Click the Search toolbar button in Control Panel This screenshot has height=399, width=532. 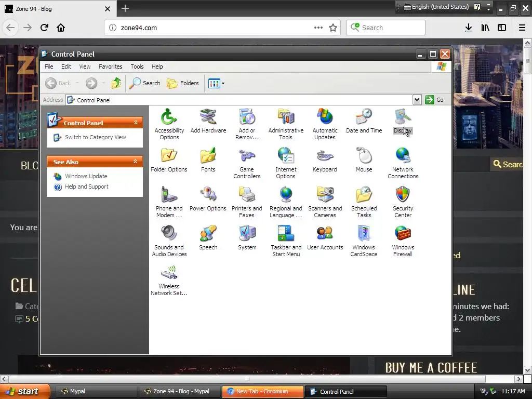pyautogui.click(x=144, y=83)
